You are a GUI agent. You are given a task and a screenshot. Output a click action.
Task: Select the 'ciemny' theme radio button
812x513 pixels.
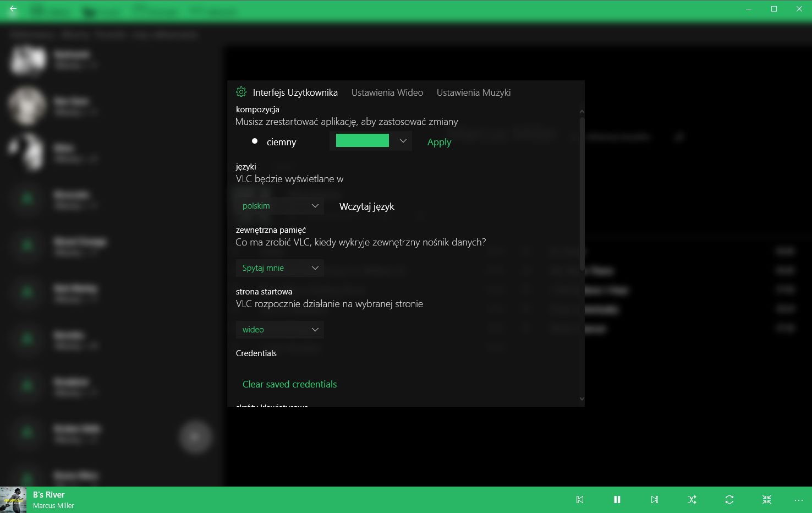tap(255, 141)
